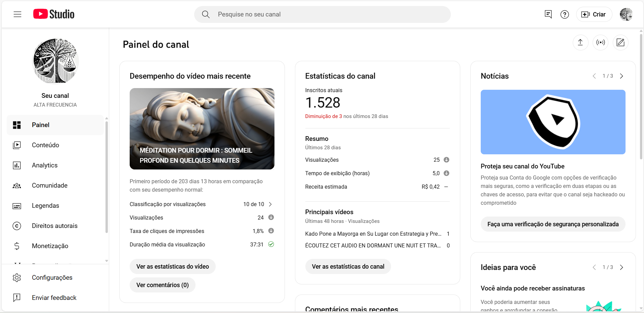Click Você ainda pode receber assinaturas heading
644x313 pixels.
tap(533, 288)
